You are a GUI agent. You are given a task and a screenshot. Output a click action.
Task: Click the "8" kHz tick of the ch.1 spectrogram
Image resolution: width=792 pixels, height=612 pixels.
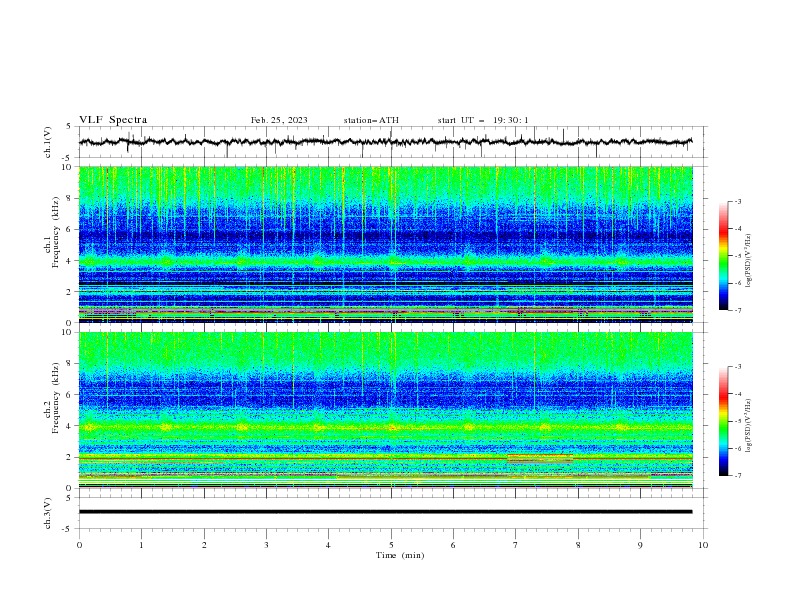70,198
